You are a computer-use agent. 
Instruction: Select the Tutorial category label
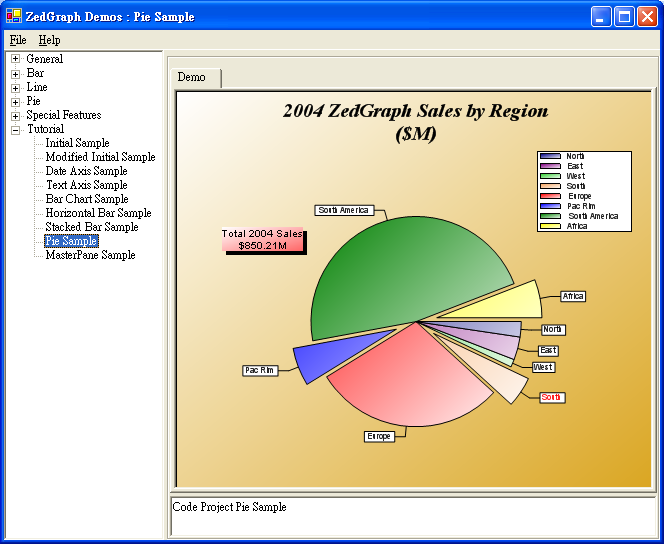(x=45, y=129)
